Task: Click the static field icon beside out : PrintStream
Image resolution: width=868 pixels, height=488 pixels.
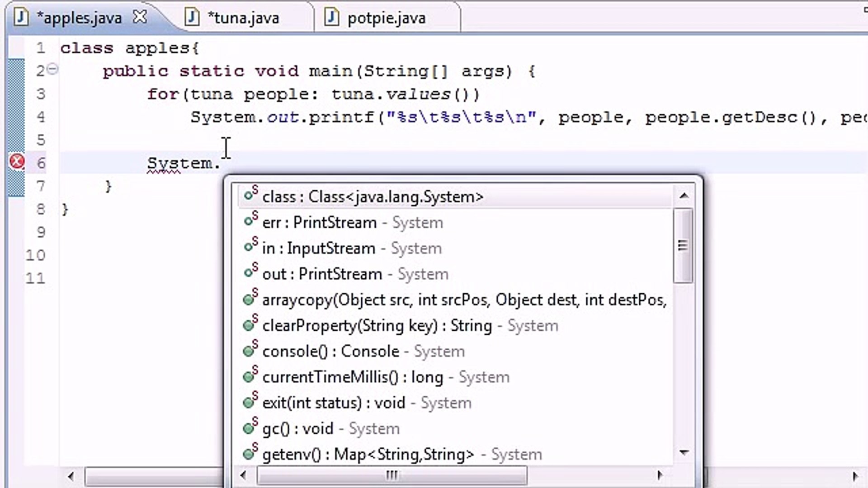Action: tap(249, 272)
